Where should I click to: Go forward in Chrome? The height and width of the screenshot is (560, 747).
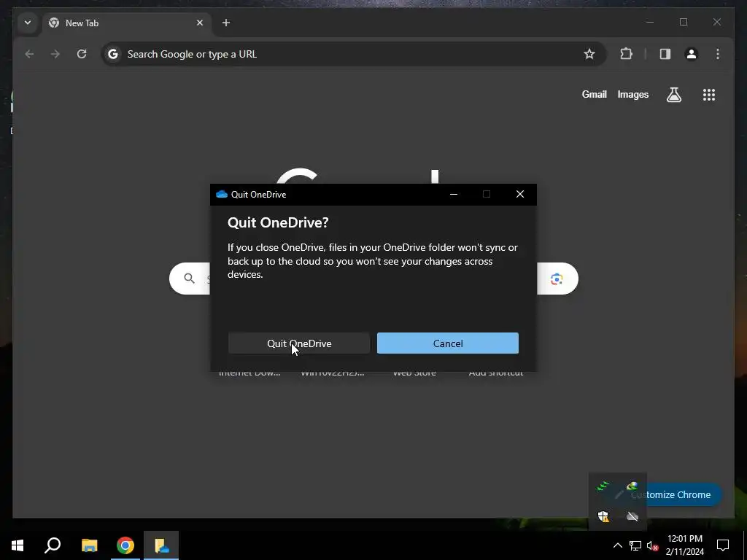[x=55, y=54]
